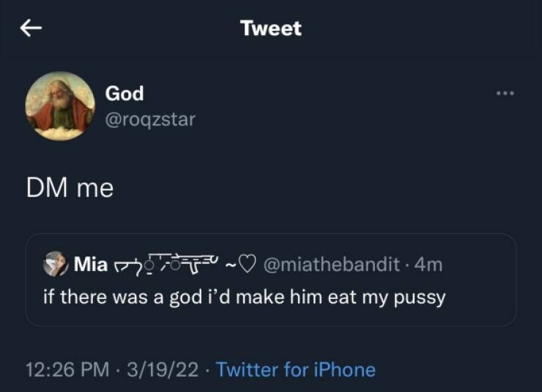Viewport: 542px width, 392px height.
Task: Click the Mia display name
Action: (91, 264)
